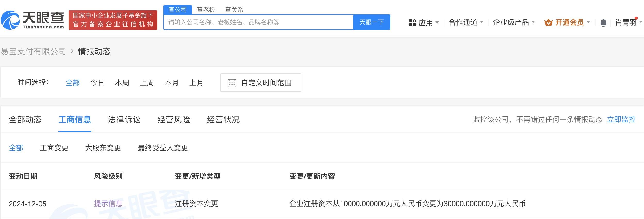Expand the 合作通道 dropdown
Viewport: 644px width, 219px height.
click(x=466, y=22)
